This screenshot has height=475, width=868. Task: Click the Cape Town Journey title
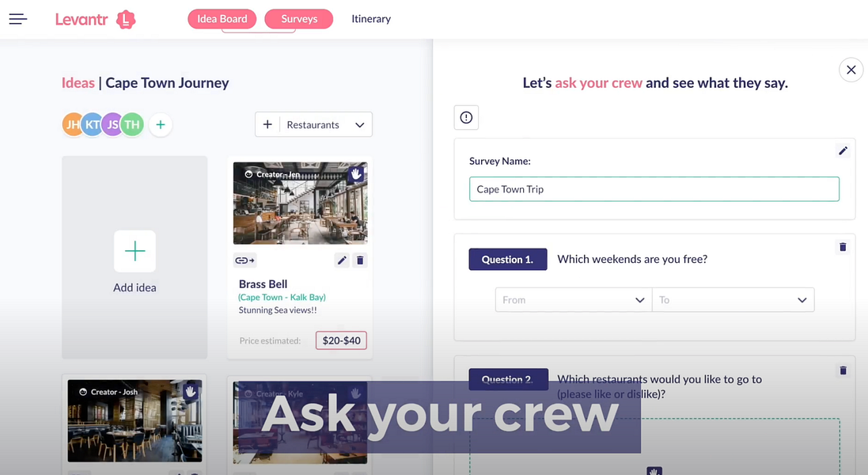click(x=167, y=83)
